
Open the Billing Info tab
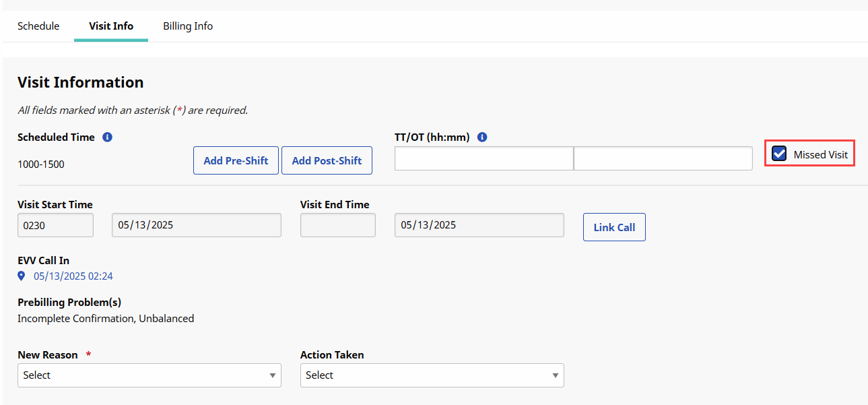(x=188, y=26)
